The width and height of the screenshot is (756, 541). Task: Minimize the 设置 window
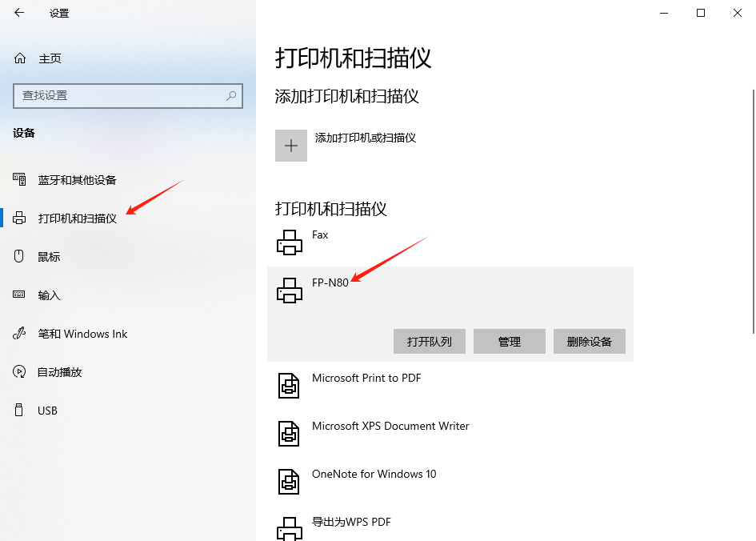pyautogui.click(x=664, y=13)
